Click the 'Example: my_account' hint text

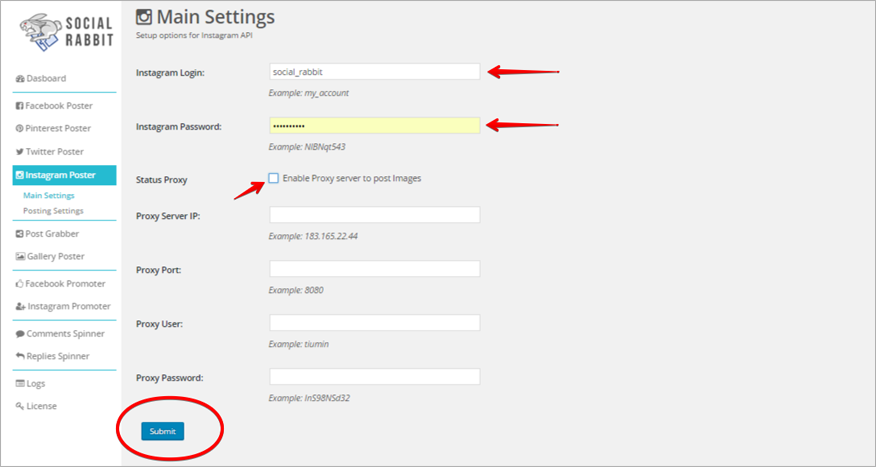309,93
